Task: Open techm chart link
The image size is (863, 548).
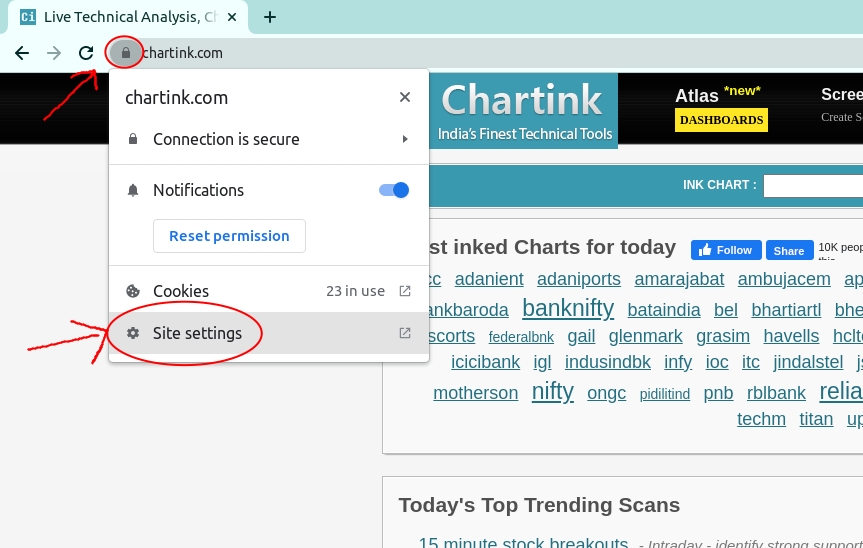Action: click(761, 419)
